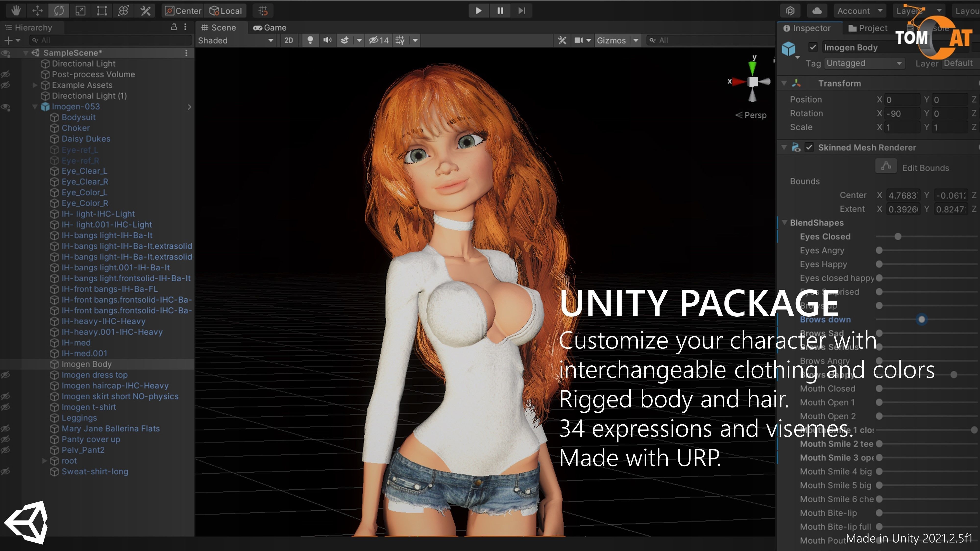The image size is (980, 551).
Task: Click the Step frame button
Action: [522, 11]
